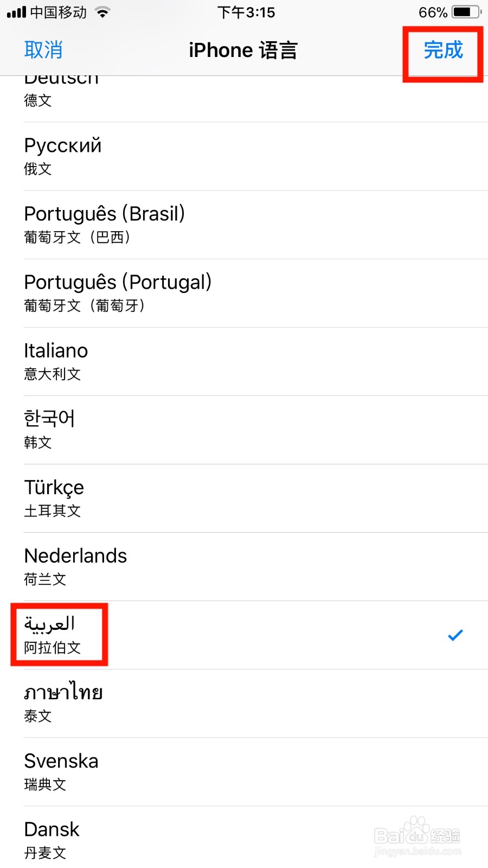
Task: Tap the 取消 (Cancel) button
Action: (x=43, y=50)
